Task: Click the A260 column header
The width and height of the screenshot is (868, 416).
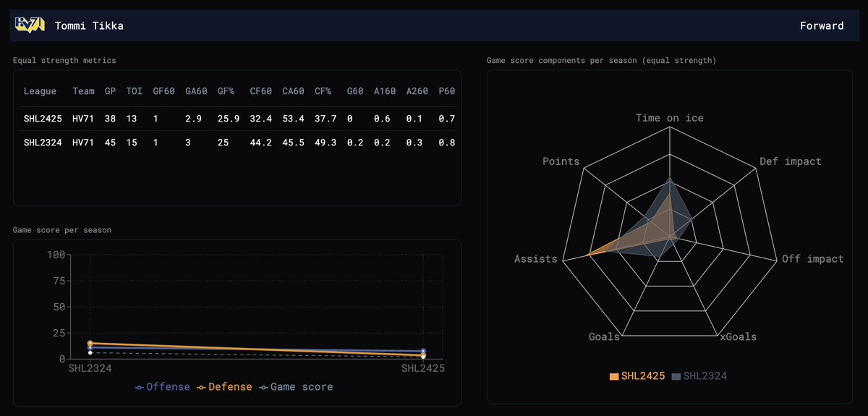Action: (x=417, y=91)
